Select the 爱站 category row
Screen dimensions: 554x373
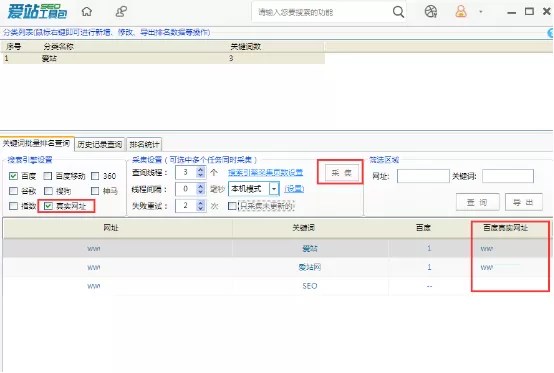(x=164, y=58)
